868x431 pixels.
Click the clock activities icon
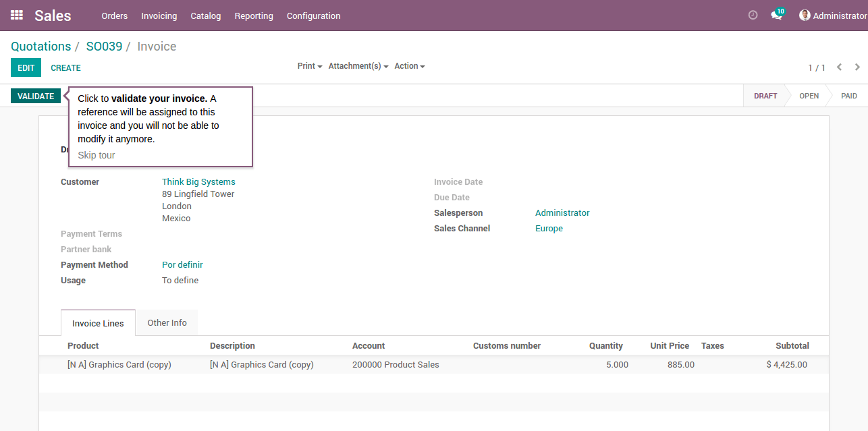pos(753,15)
